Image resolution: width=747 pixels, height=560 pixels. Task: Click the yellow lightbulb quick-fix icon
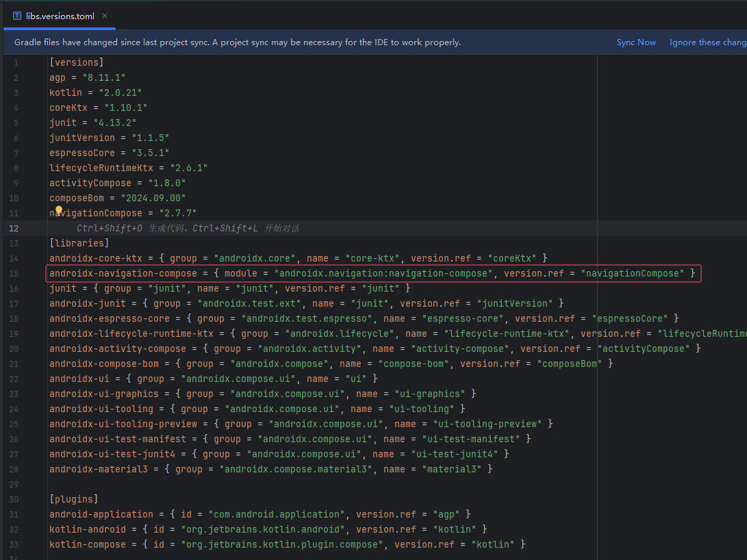[x=59, y=209]
